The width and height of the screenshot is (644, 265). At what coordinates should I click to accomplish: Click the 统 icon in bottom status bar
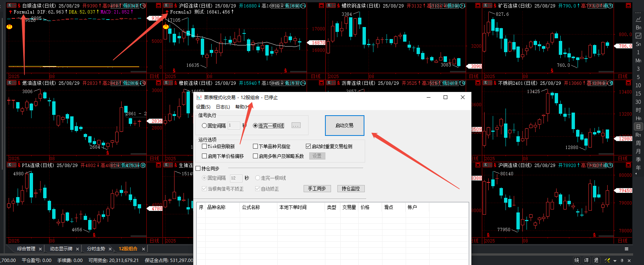[x=577, y=260]
